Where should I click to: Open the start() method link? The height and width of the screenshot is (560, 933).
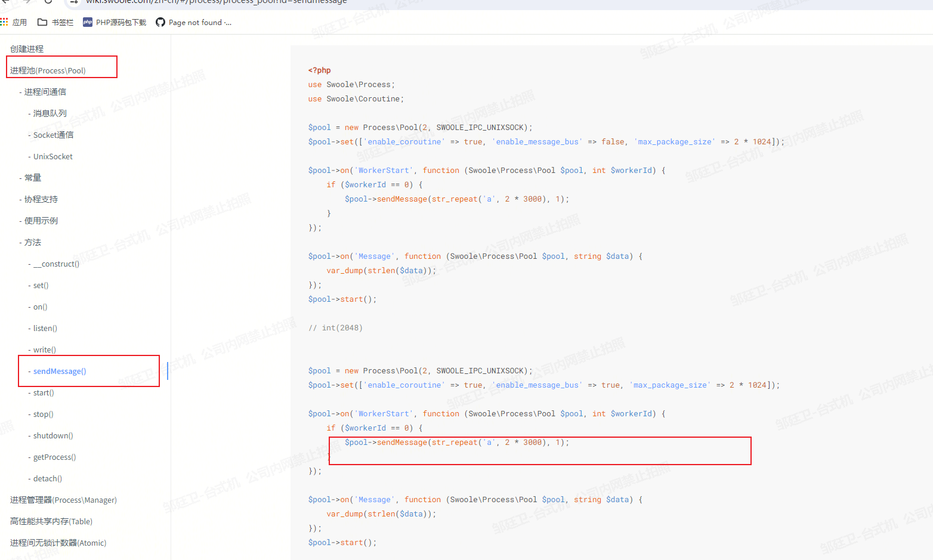[44, 392]
